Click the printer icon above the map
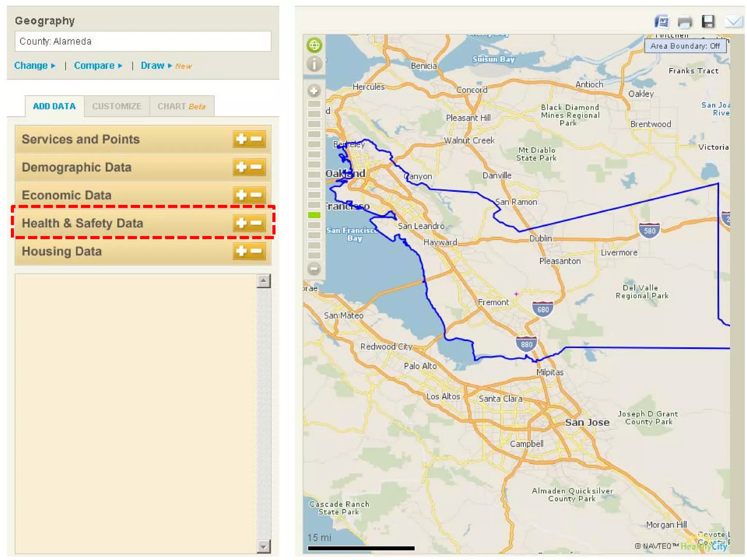The image size is (747, 560). pyautogui.click(x=685, y=22)
